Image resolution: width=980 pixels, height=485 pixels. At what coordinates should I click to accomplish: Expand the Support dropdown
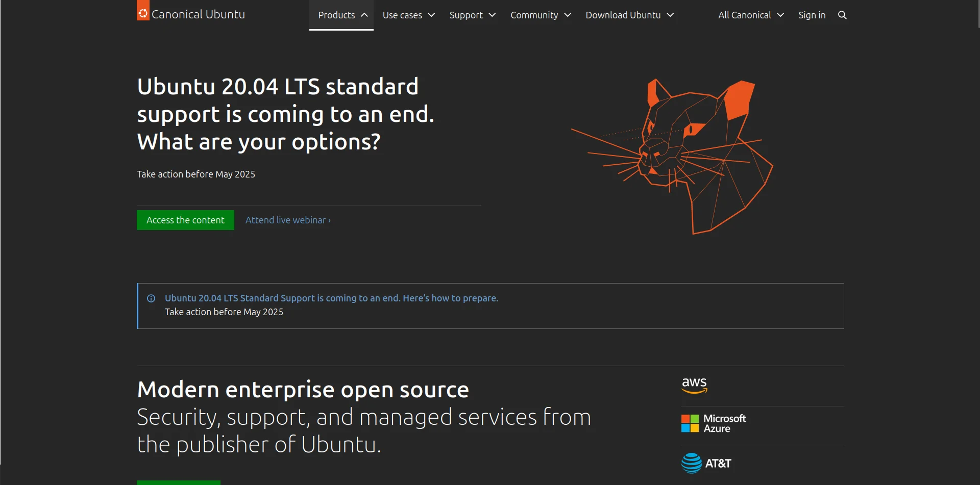tap(473, 15)
